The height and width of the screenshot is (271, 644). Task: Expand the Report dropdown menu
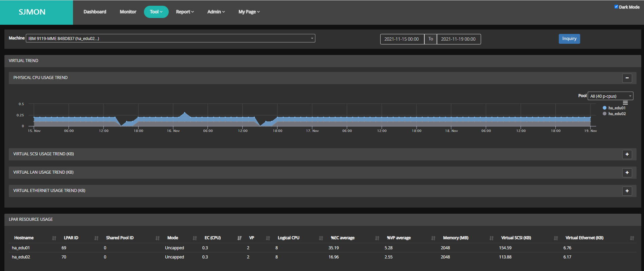tap(185, 12)
